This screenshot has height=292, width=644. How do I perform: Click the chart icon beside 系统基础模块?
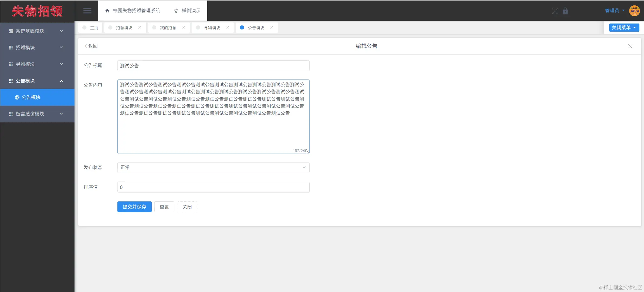[x=11, y=31]
